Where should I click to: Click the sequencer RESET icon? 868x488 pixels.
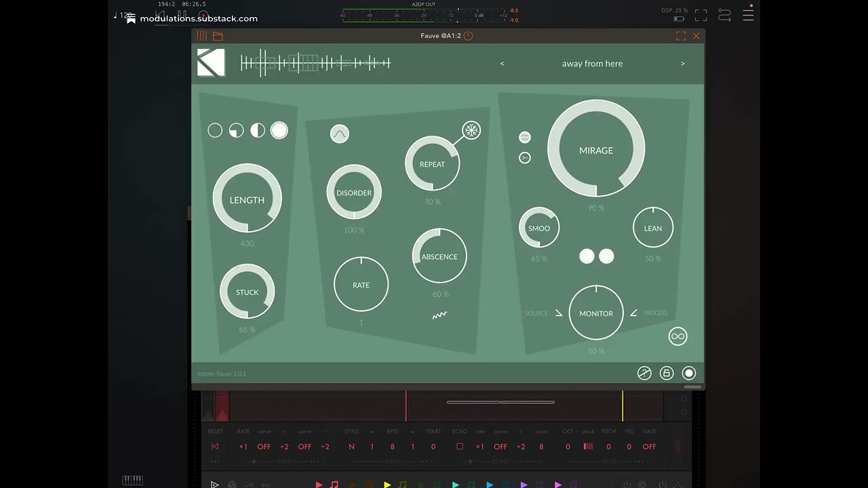point(215,447)
